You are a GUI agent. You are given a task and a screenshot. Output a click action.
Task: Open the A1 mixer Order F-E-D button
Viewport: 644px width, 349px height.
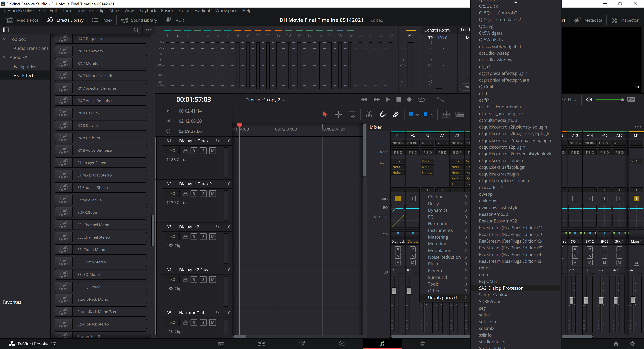point(398,152)
